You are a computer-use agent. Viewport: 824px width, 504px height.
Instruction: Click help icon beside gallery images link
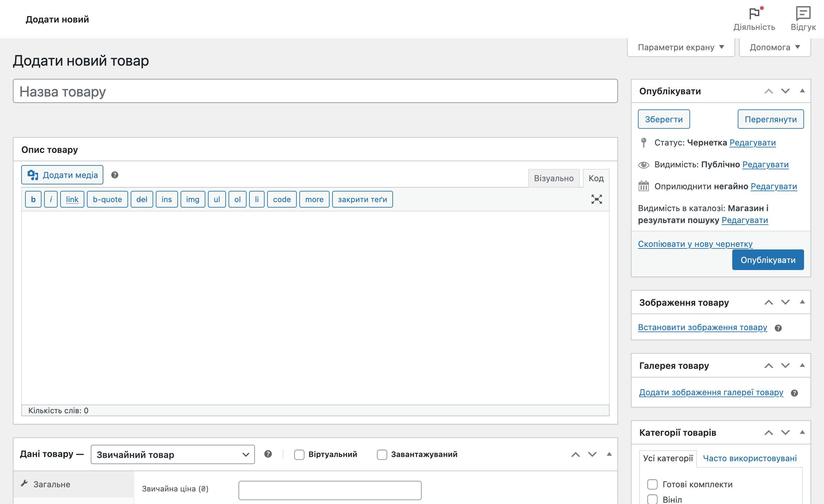click(x=795, y=393)
